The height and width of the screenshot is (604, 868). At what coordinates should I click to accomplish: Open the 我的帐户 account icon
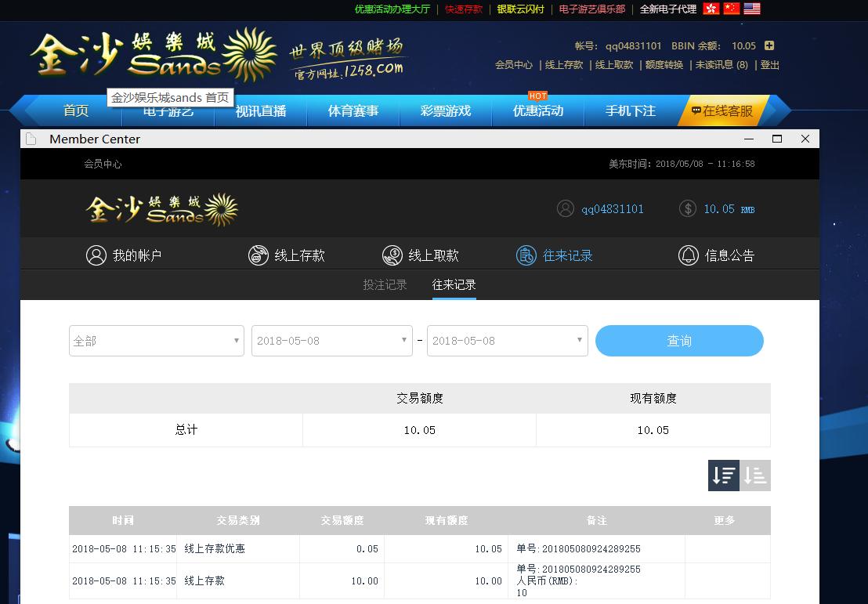[96, 255]
